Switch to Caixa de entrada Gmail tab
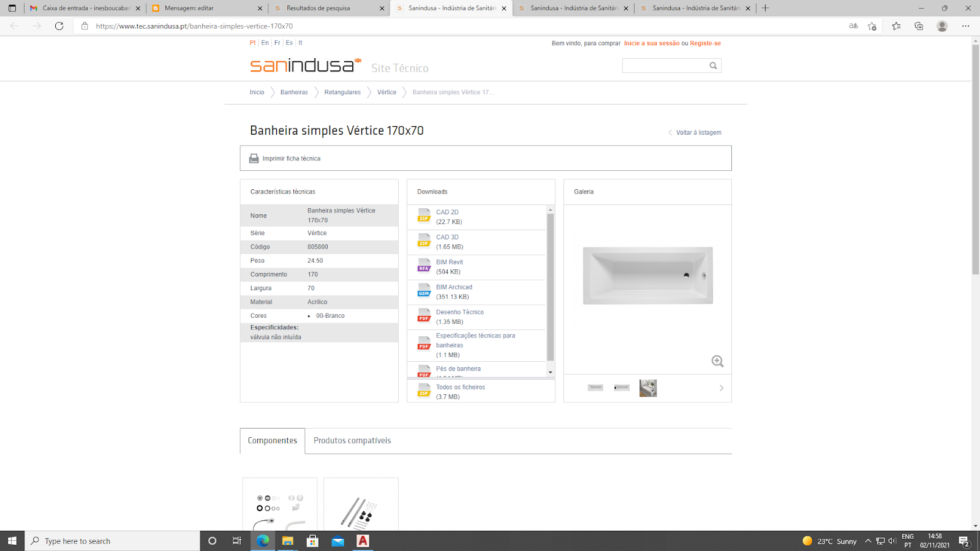 click(x=85, y=8)
